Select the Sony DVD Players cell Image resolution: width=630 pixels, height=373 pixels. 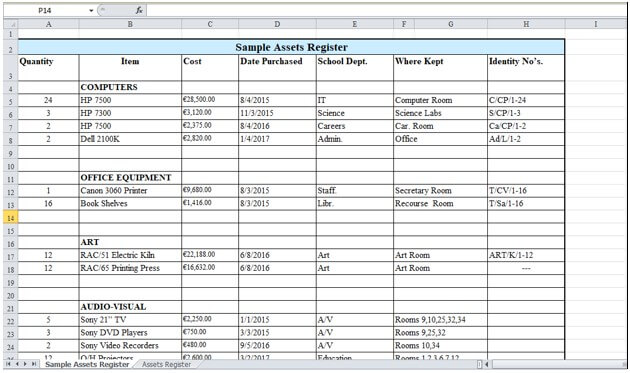click(130, 333)
